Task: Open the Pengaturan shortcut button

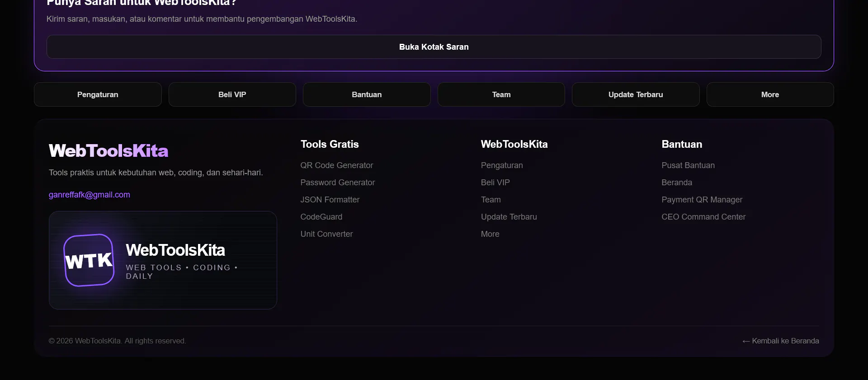Action: click(98, 94)
